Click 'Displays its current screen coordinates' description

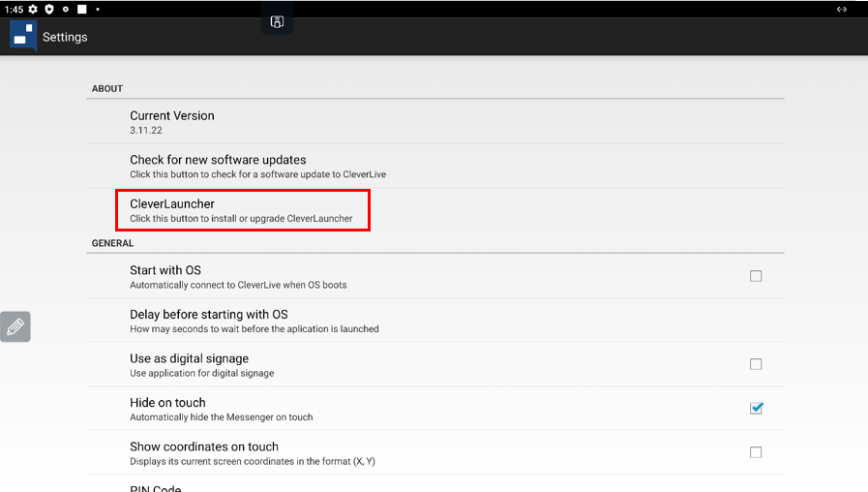point(253,461)
